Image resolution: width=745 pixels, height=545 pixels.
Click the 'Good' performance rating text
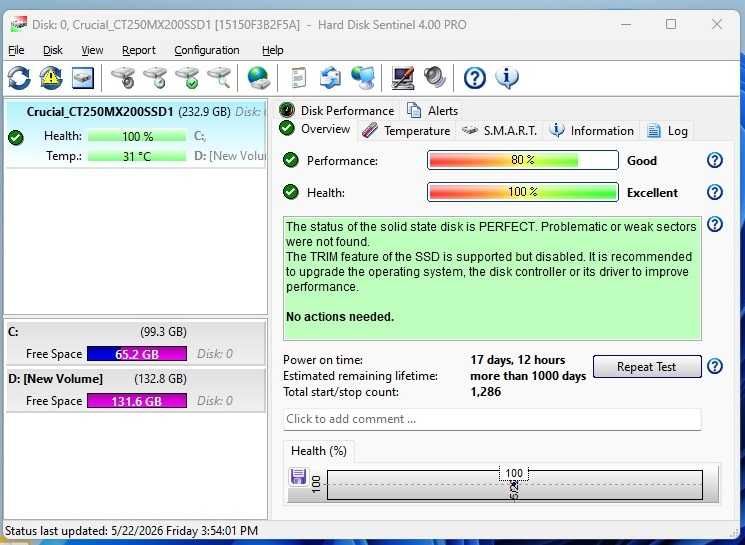642,161
